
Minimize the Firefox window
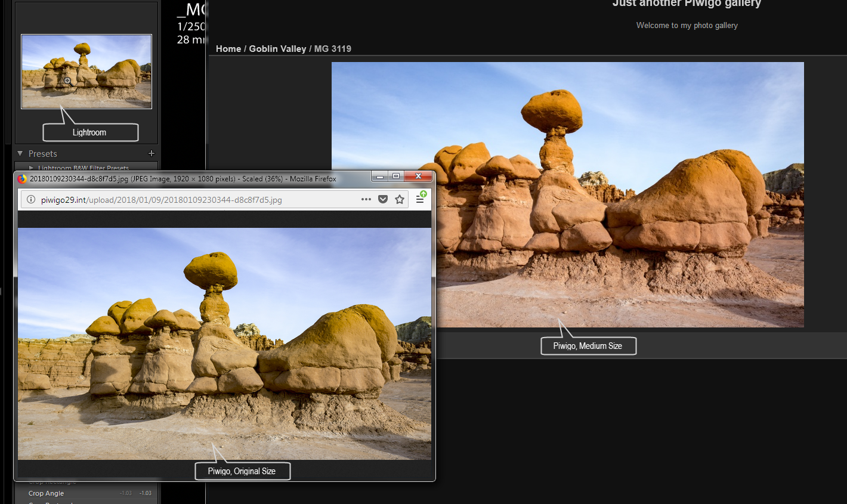click(x=379, y=177)
